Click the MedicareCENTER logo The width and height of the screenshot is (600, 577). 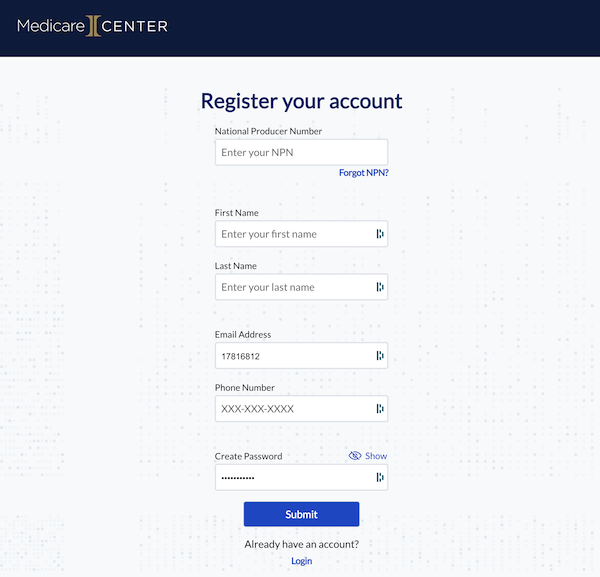tap(92, 25)
